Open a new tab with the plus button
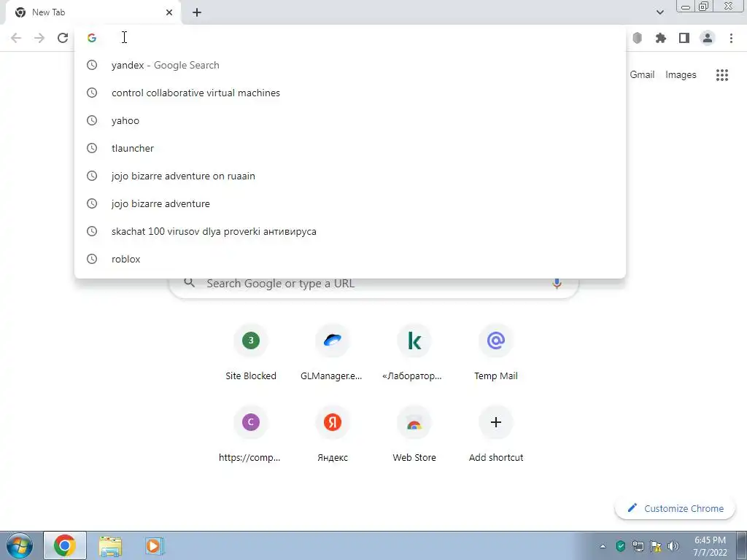This screenshot has height=560, width=747. pos(197,12)
